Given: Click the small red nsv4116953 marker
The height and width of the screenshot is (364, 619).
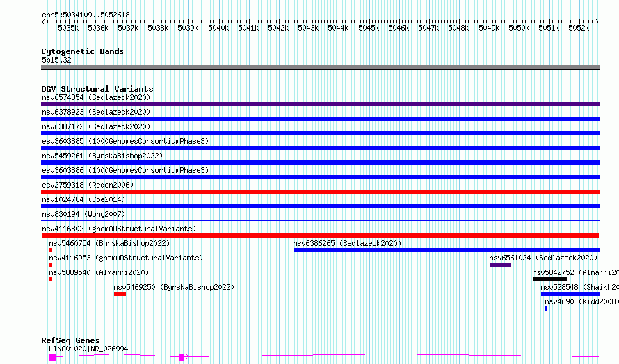Looking at the screenshot, I should (51, 265).
